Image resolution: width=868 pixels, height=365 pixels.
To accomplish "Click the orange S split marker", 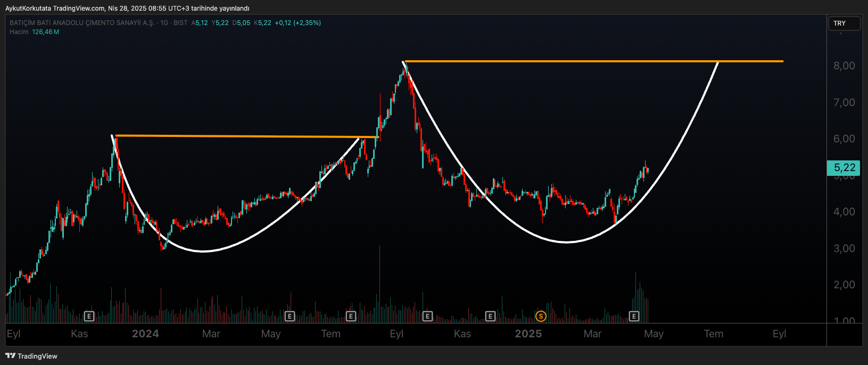I will coord(541,317).
